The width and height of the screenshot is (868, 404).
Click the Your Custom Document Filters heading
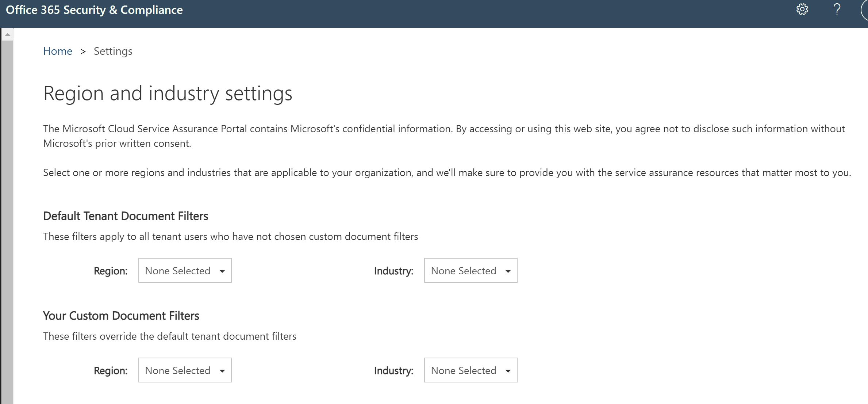tap(121, 316)
